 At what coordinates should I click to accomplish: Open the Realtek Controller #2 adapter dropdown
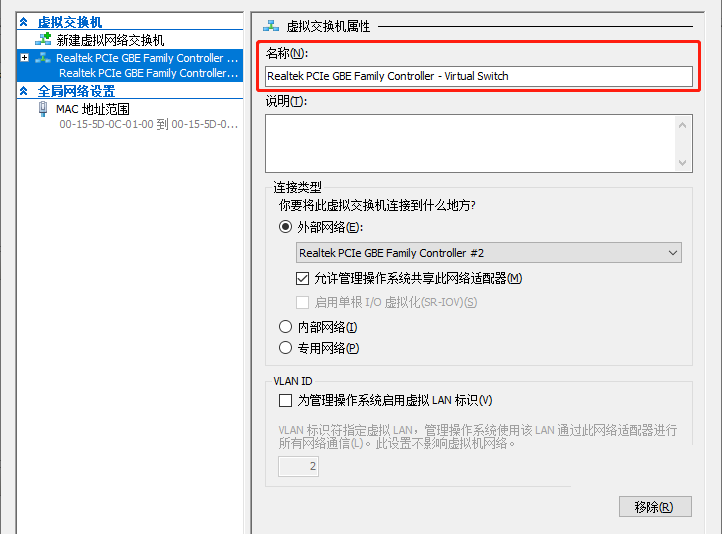(489, 253)
